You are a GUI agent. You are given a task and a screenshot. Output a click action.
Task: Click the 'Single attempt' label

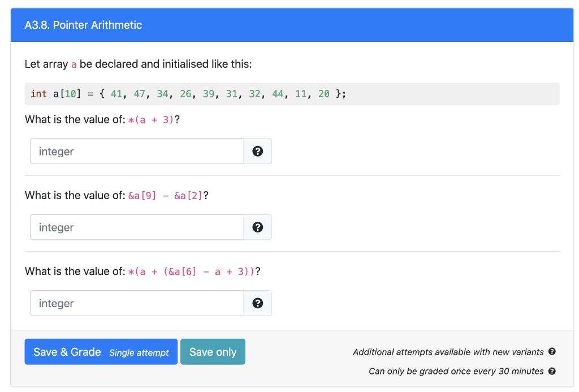[x=139, y=352]
